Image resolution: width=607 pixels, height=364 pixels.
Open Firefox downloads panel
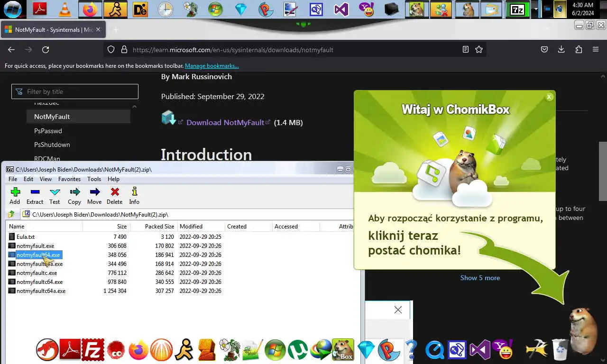[561, 49]
